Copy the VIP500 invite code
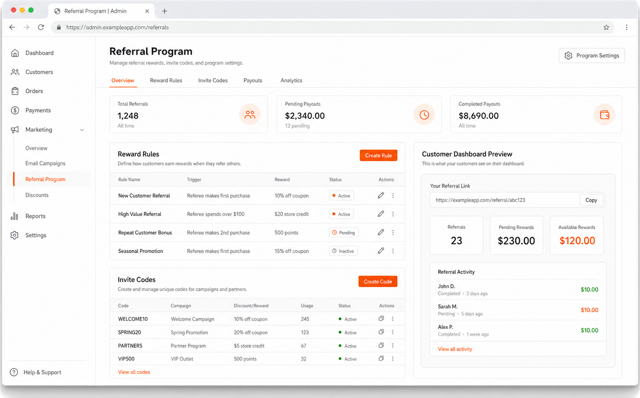Image resolution: width=640 pixels, height=398 pixels. (381, 358)
